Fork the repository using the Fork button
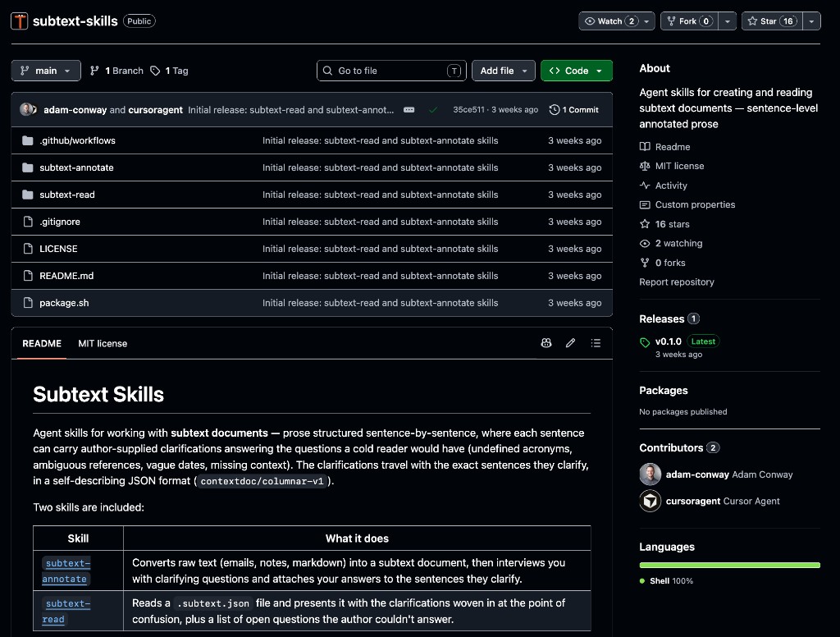Screen dimensions: 840x637 coord(689,21)
